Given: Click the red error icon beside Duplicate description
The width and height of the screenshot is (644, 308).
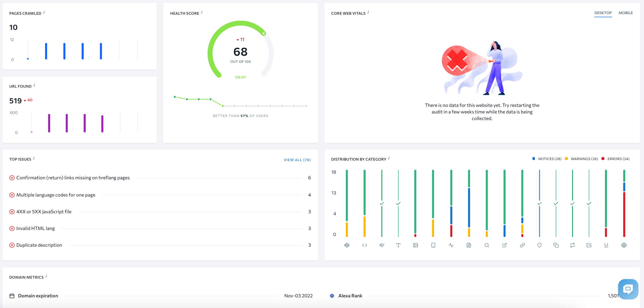Looking at the screenshot, I should coord(12,245).
